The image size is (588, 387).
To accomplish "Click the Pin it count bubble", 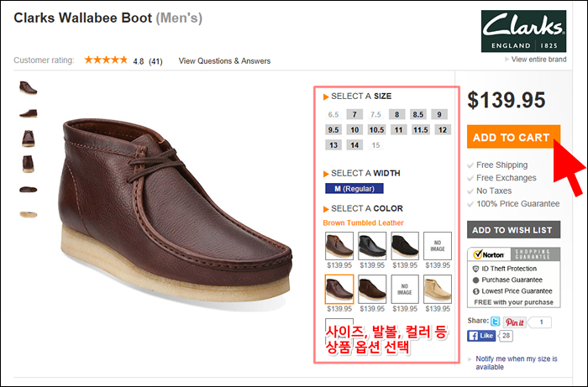I will [541, 322].
